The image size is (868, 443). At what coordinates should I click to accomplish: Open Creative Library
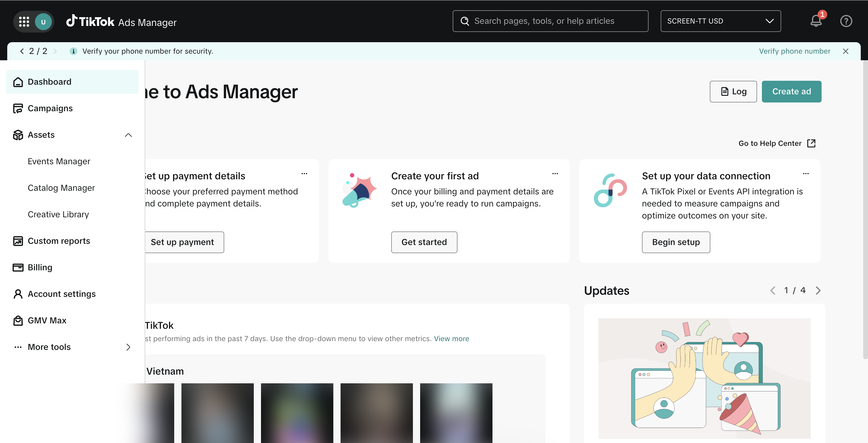pyautogui.click(x=58, y=215)
